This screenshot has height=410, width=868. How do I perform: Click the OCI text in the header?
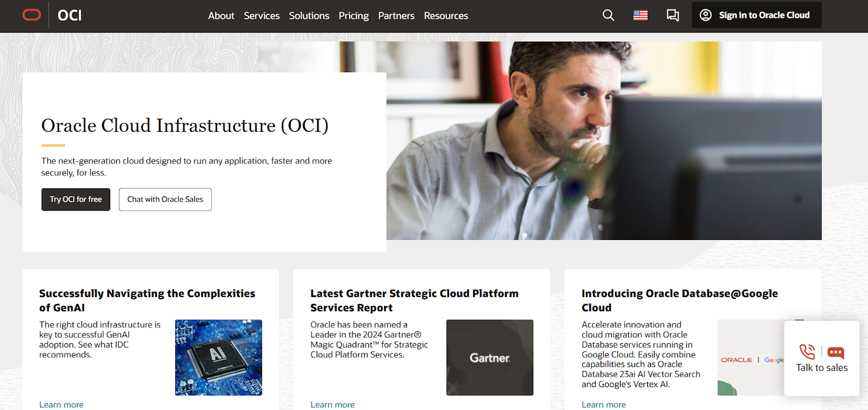pos(69,15)
